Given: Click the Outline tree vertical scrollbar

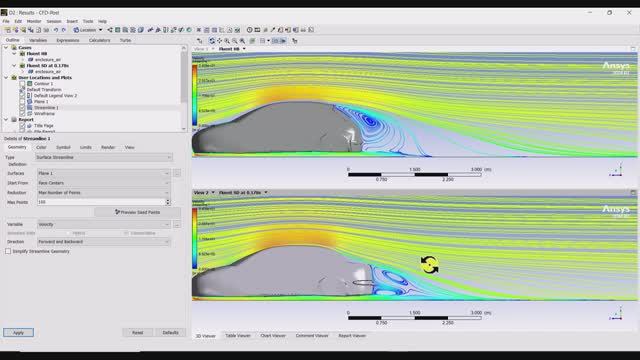Looking at the screenshot, I should click(184, 89).
